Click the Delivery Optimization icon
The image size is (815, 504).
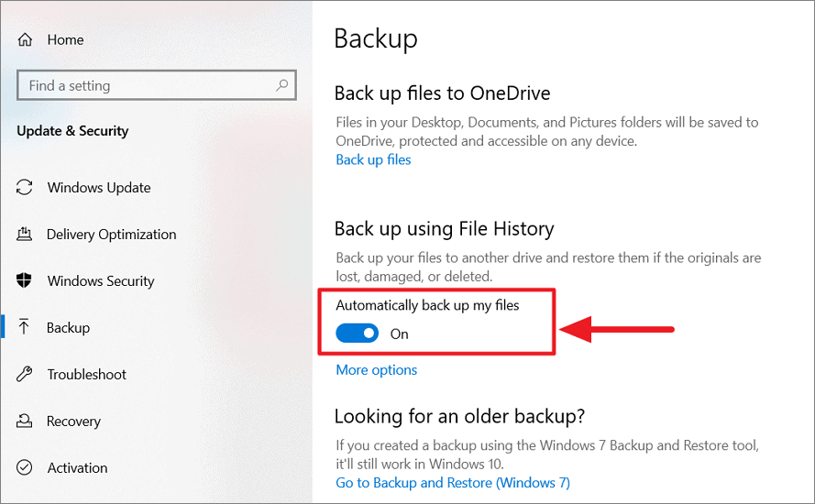(x=25, y=234)
